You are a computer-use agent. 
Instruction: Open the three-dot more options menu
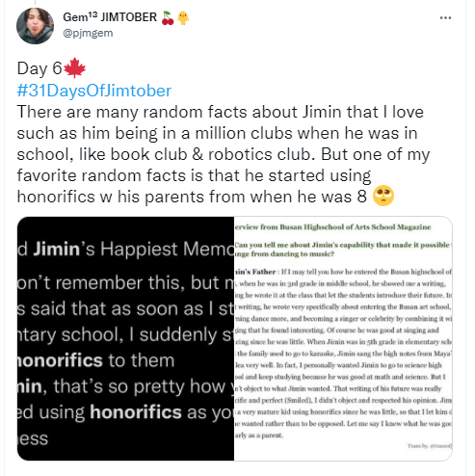445,18
